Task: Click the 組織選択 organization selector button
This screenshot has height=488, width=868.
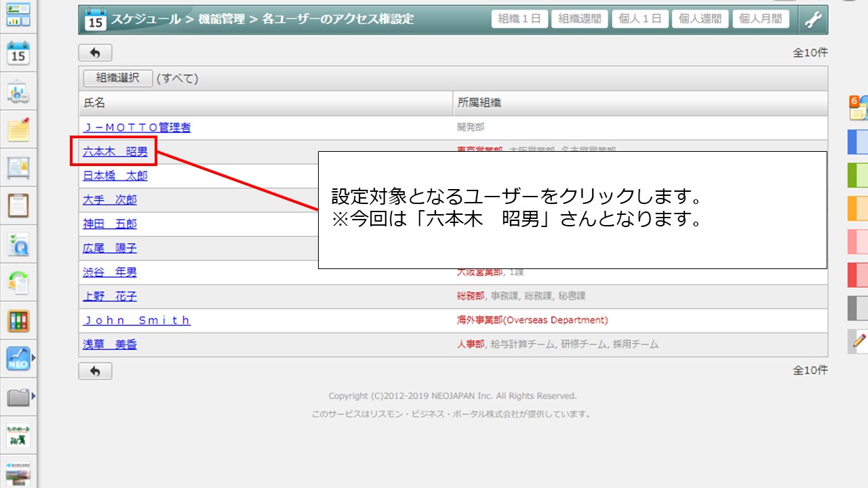Action: click(x=118, y=78)
